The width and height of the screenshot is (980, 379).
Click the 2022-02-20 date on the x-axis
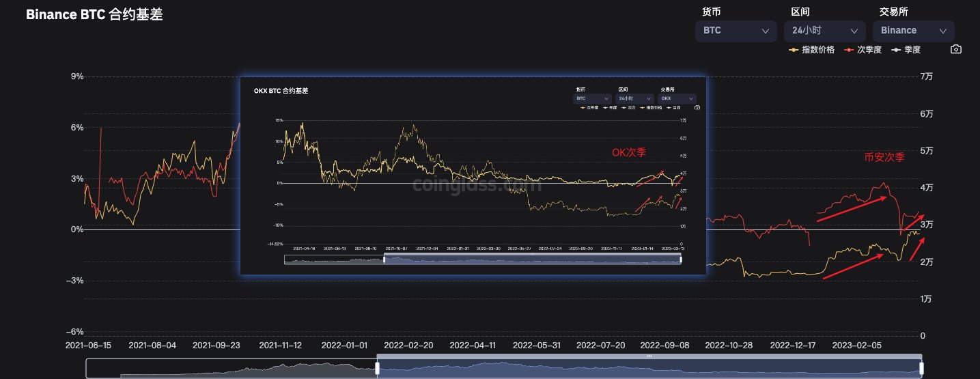409,346
